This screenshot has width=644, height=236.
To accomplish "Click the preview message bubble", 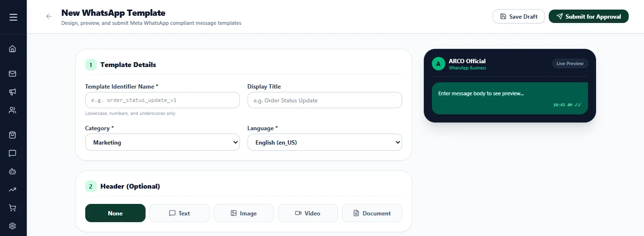I will (x=510, y=98).
